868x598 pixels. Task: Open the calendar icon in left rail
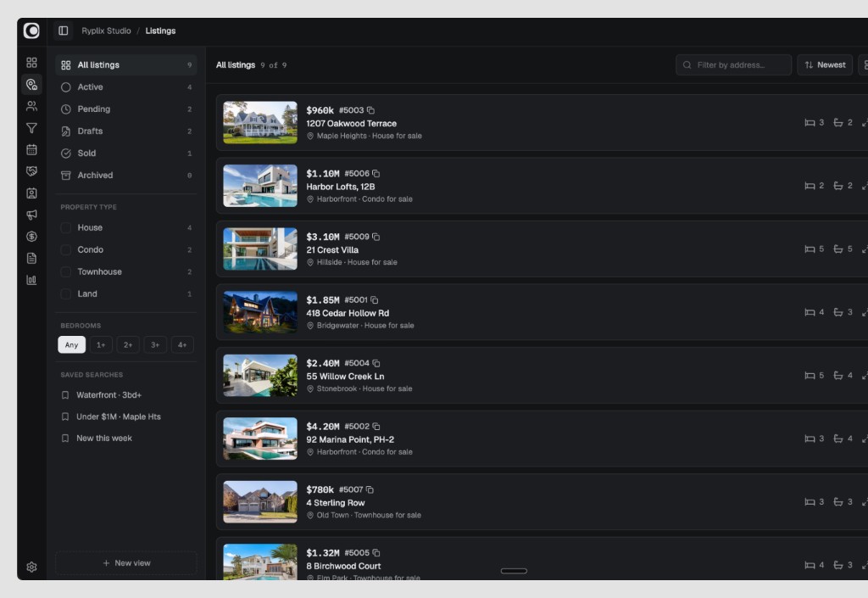point(31,149)
